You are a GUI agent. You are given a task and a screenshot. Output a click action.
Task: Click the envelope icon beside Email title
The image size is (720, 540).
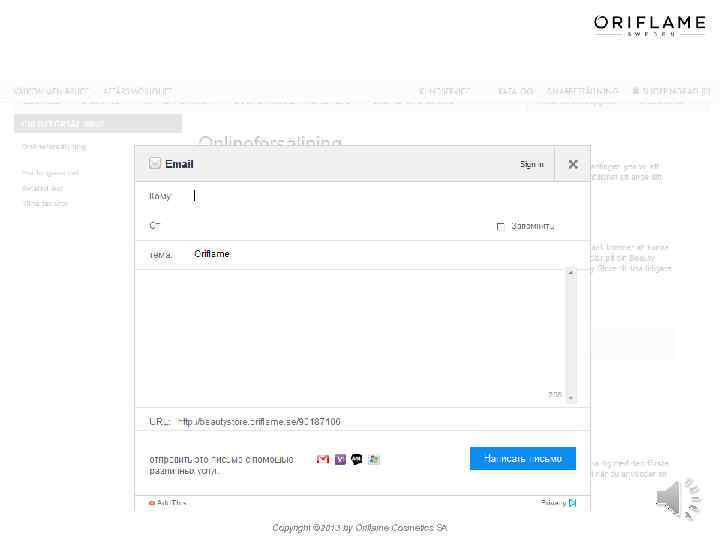tap(155, 163)
